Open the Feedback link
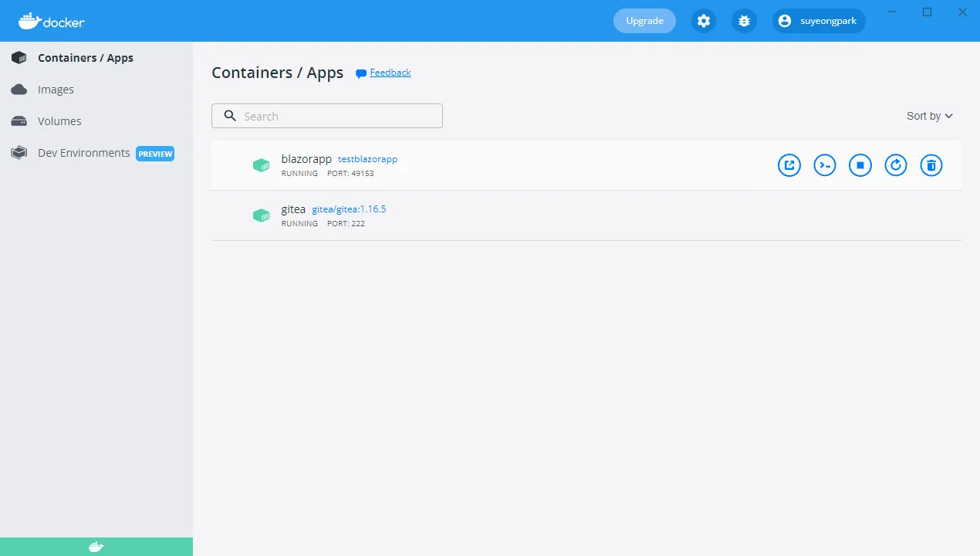980x556 pixels. pos(390,73)
